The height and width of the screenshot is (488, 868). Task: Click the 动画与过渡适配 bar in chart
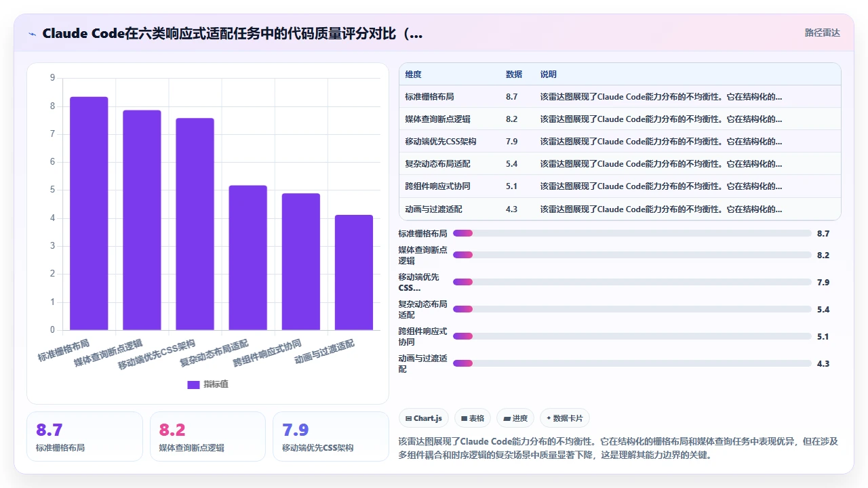[353, 272]
